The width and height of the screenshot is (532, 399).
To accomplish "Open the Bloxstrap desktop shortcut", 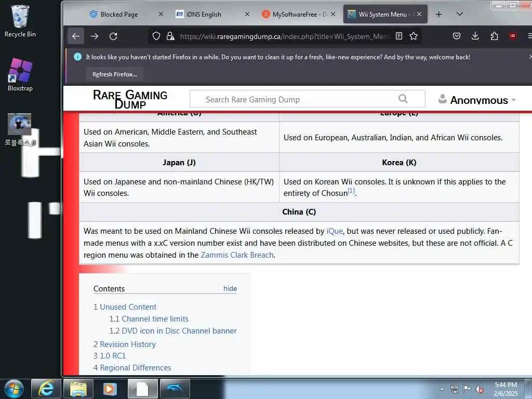I will [x=20, y=75].
